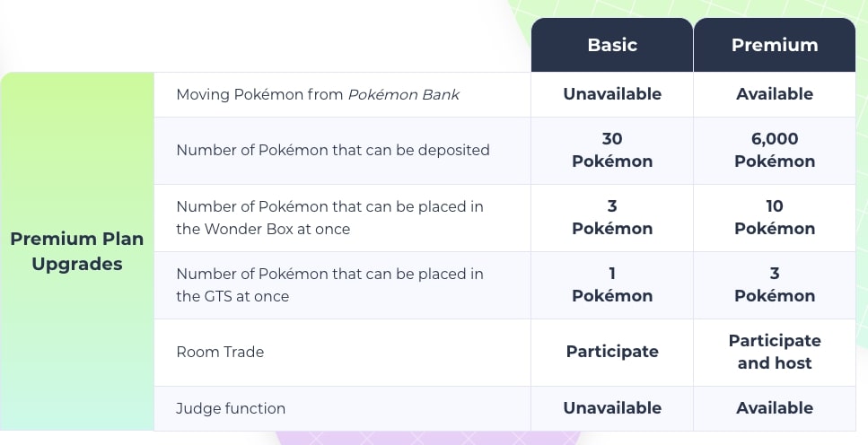Click Available under Premium for Pokémon Bank
Image resolution: width=868 pixels, height=445 pixels.
coord(775,94)
